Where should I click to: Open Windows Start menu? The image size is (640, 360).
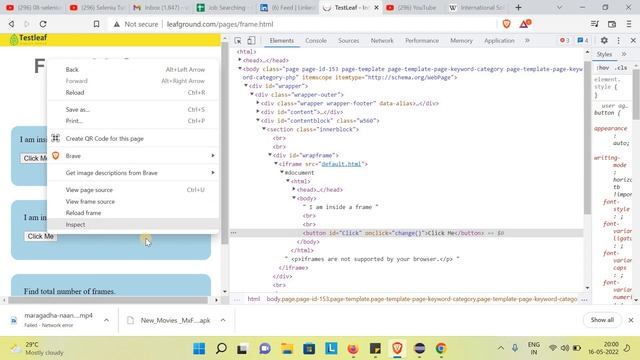199,349
